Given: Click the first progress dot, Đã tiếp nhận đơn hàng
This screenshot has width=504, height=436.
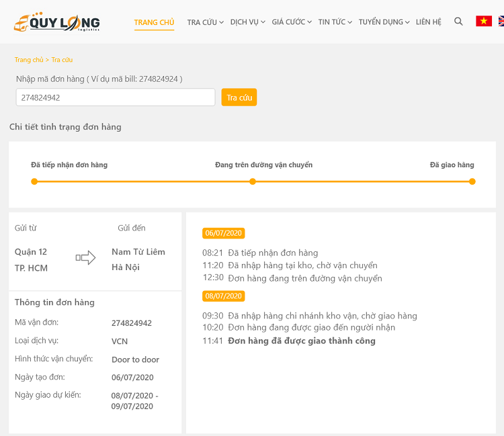Looking at the screenshot, I should tap(34, 181).
